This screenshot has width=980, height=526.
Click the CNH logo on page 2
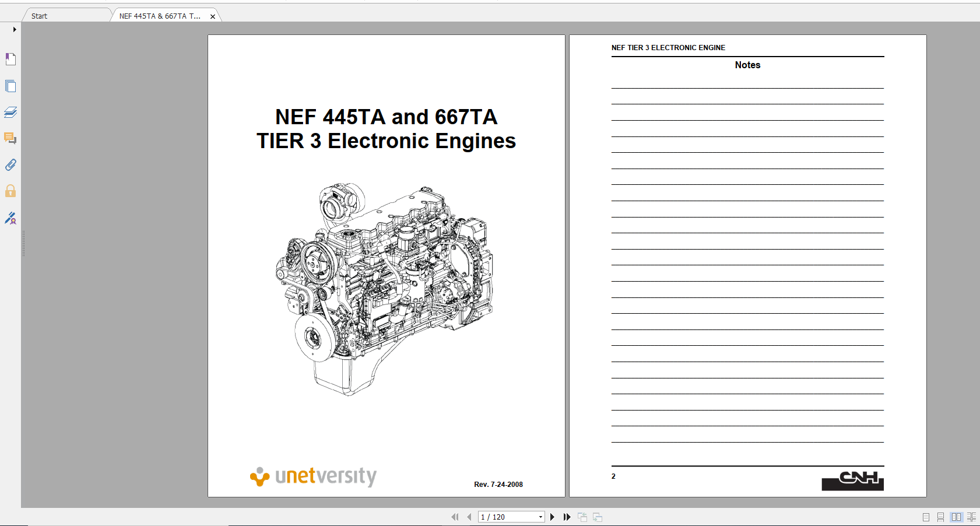[852, 481]
